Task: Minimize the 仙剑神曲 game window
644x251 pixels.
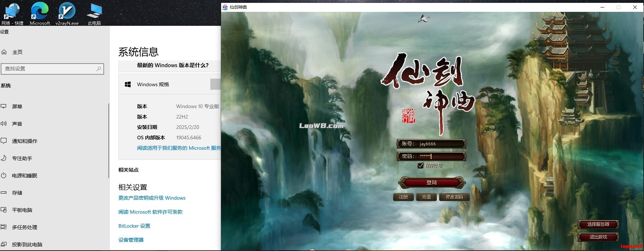Action: (602, 7)
